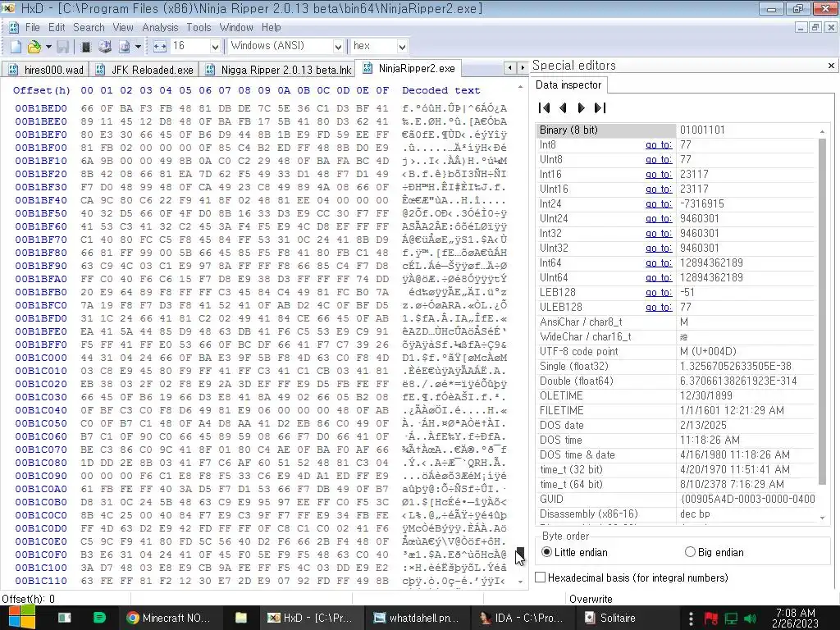Open Task View on taskbar
Viewport: 840px width, 630px height.
tap(65, 618)
